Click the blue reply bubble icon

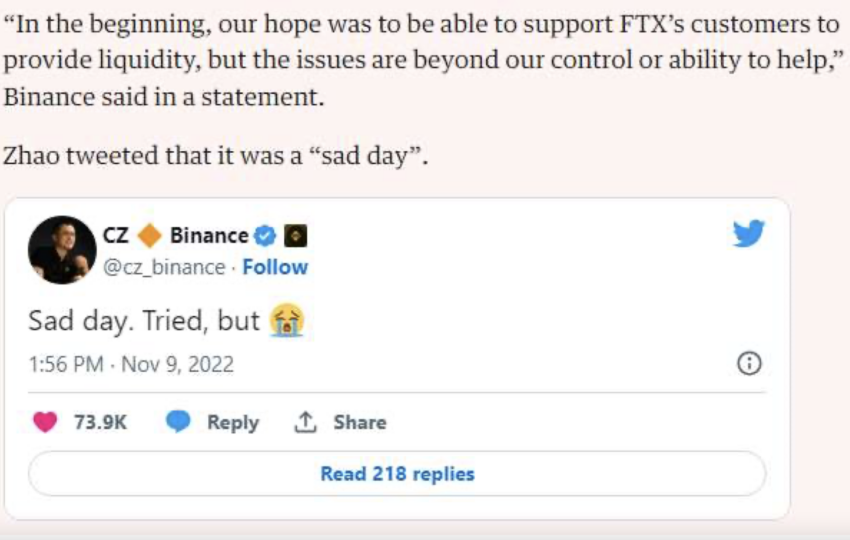[178, 423]
